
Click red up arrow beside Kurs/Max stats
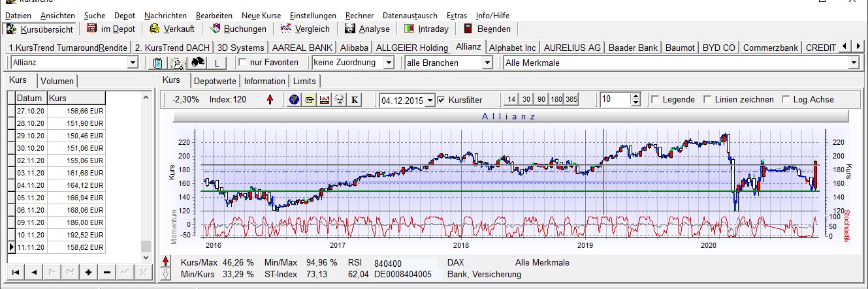pyautogui.click(x=166, y=262)
